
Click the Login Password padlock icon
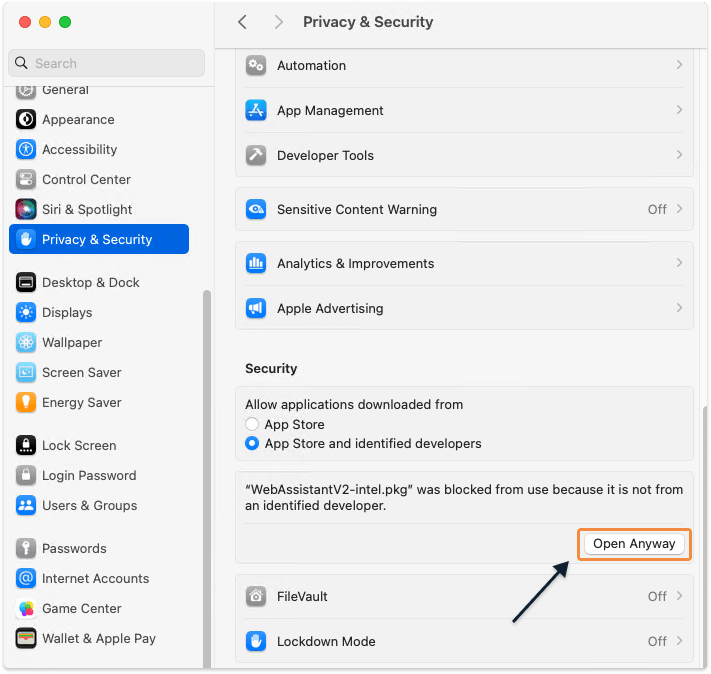26,475
